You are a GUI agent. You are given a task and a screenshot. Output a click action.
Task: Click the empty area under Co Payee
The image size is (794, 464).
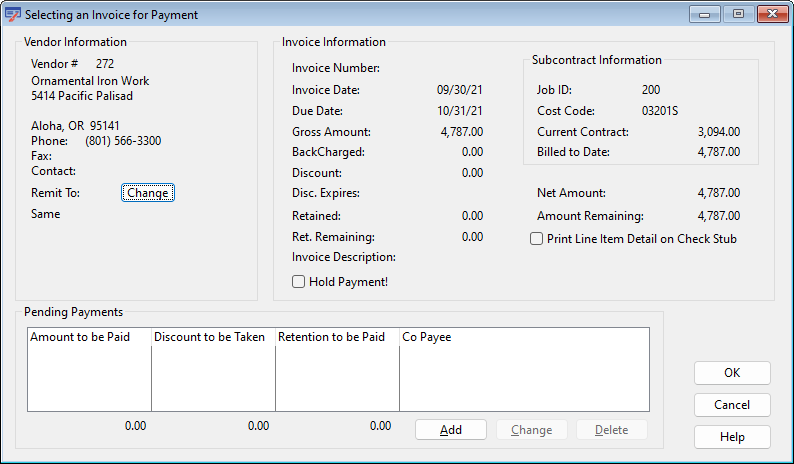(x=523, y=378)
